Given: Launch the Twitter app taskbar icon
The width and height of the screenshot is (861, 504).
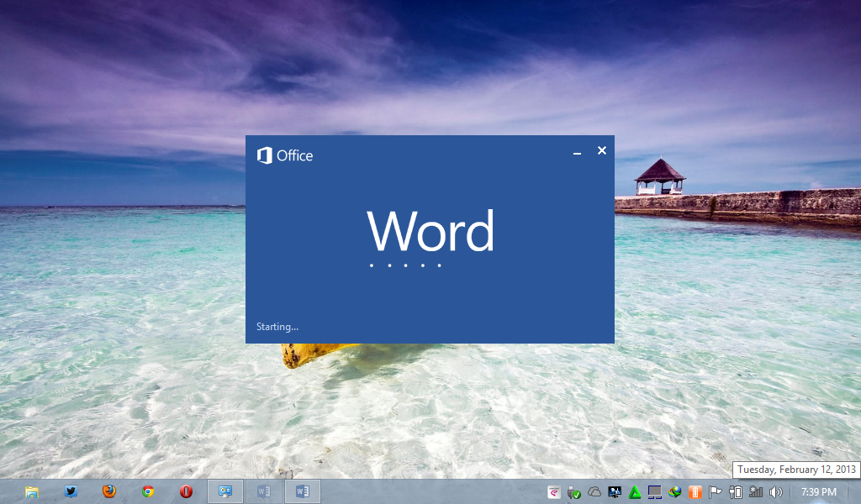Looking at the screenshot, I should point(71,491).
